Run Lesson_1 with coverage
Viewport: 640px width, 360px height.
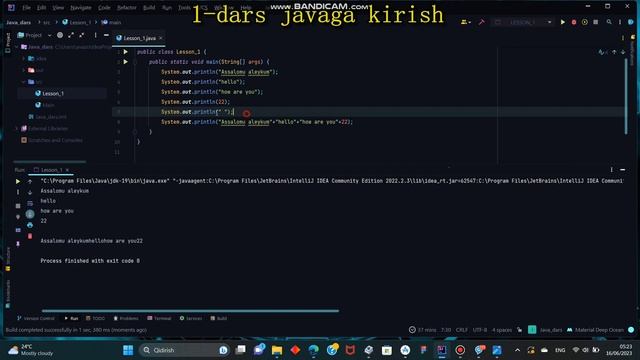584,22
